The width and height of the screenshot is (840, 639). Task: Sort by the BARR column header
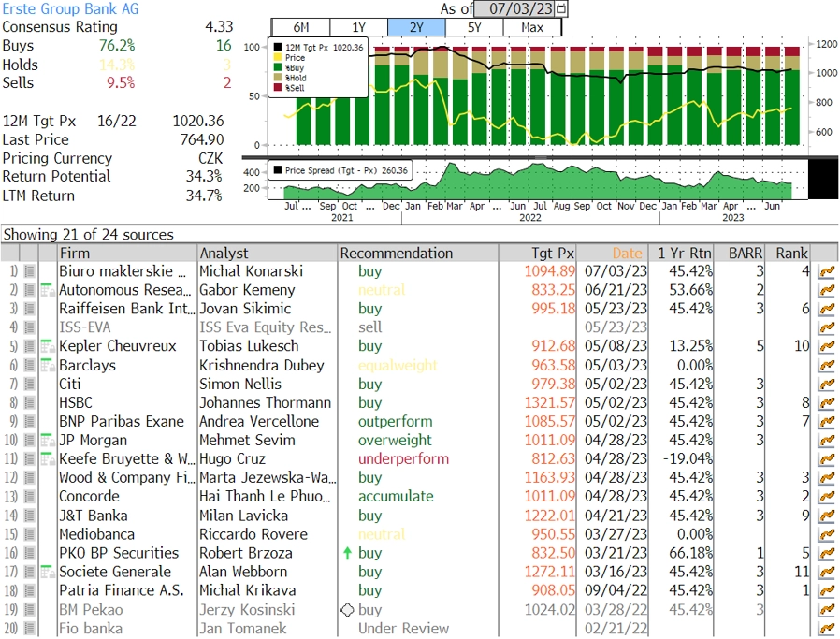(739, 253)
